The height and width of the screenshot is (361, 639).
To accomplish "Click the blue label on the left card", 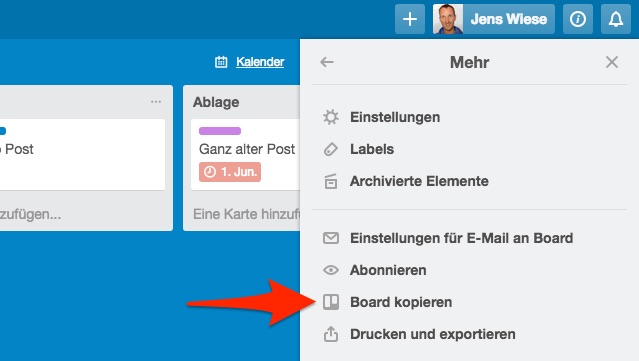I will coord(2,131).
